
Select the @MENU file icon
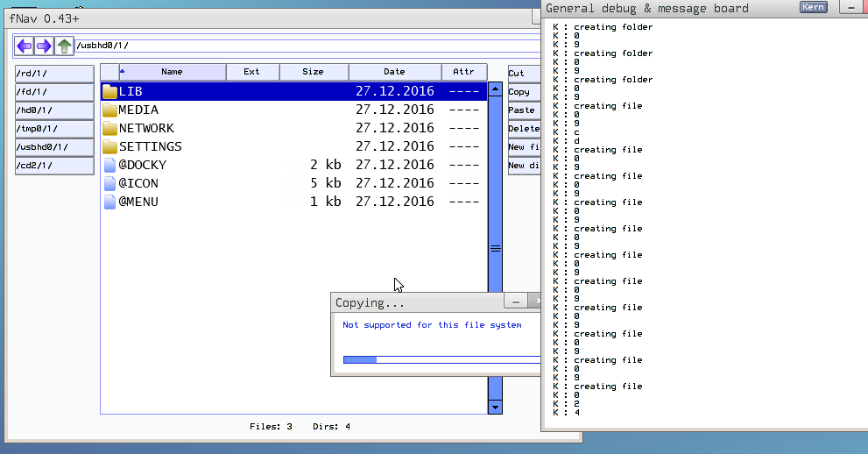pos(109,202)
